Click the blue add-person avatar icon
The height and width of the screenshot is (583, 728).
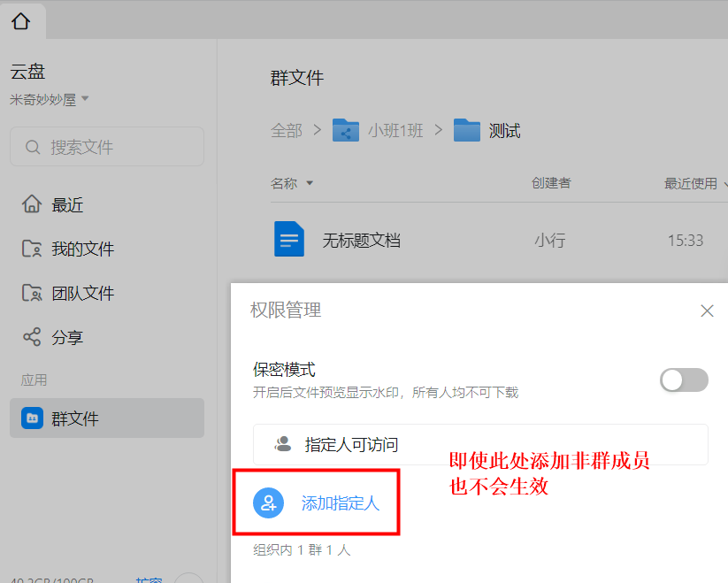click(x=267, y=502)
